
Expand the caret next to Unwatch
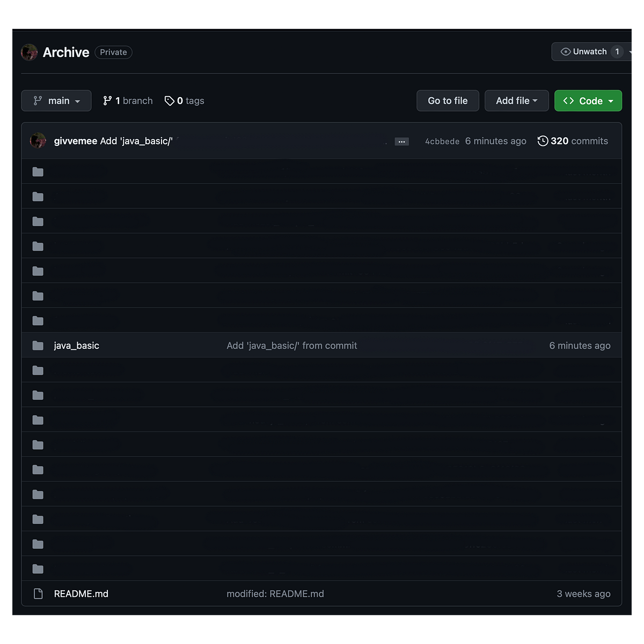click(x=630, y=52)
